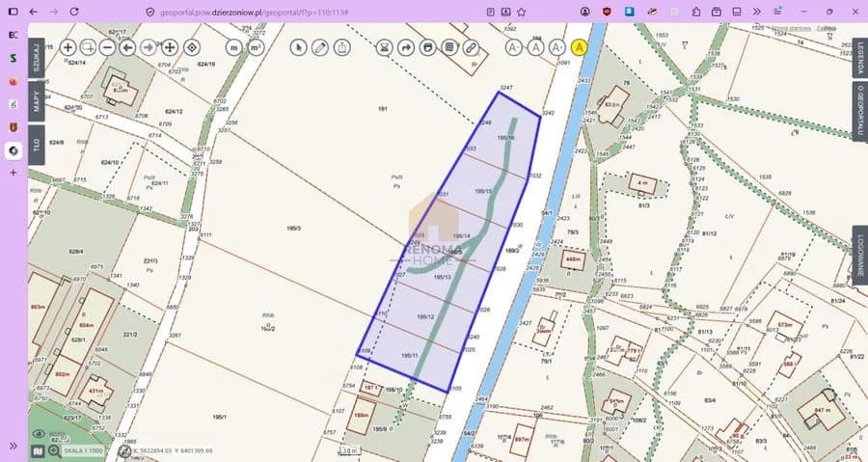Zoom out with the minus tool
868x462 pixels.
point(107,47)
